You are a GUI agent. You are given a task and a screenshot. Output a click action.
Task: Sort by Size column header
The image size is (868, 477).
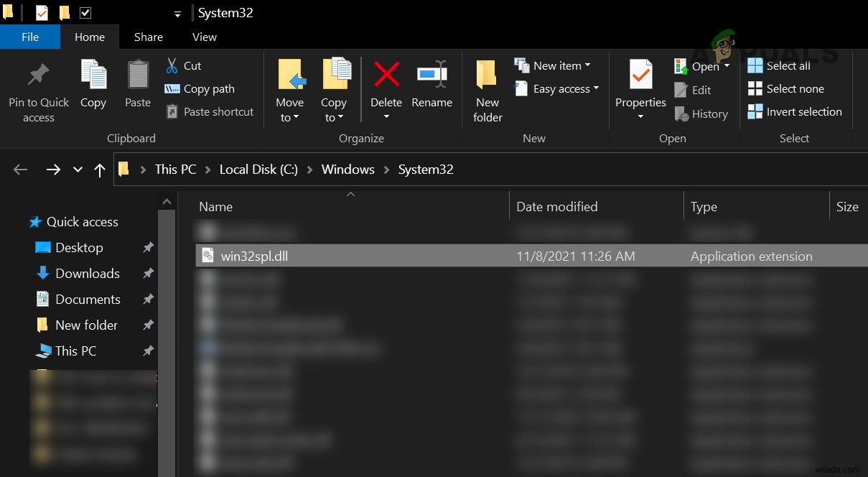(849, 207)
